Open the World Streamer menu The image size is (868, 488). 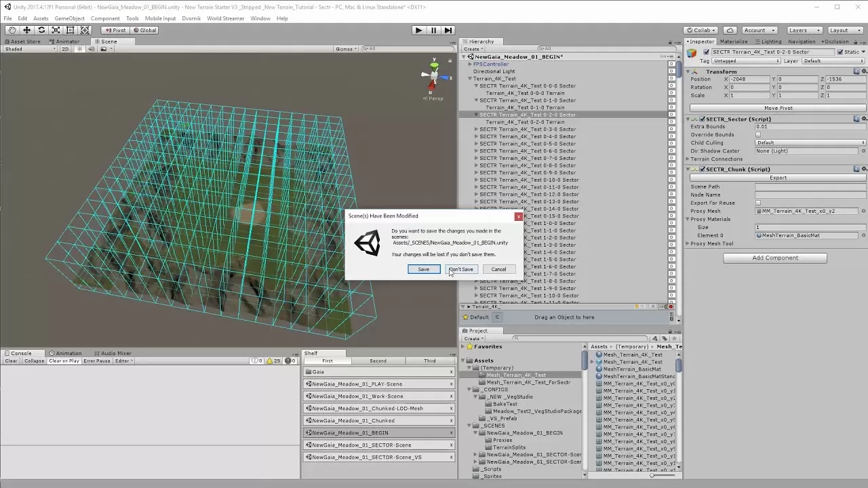coord(225,18)
